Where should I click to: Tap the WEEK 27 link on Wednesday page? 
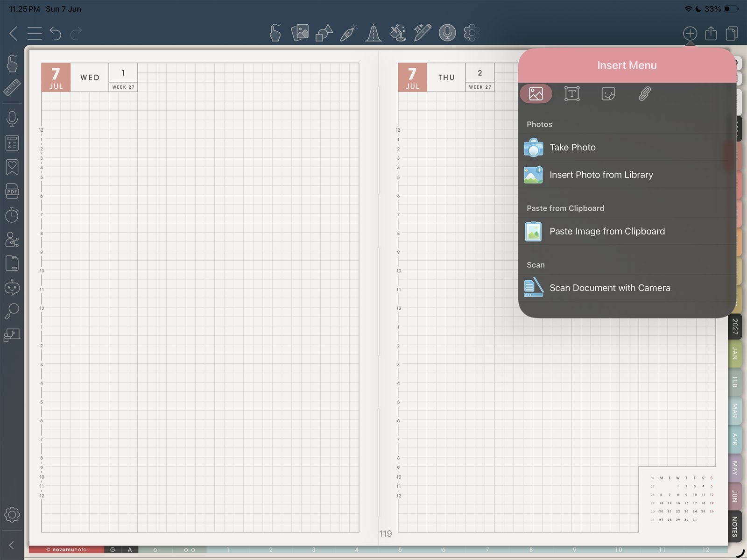(123, 87)
